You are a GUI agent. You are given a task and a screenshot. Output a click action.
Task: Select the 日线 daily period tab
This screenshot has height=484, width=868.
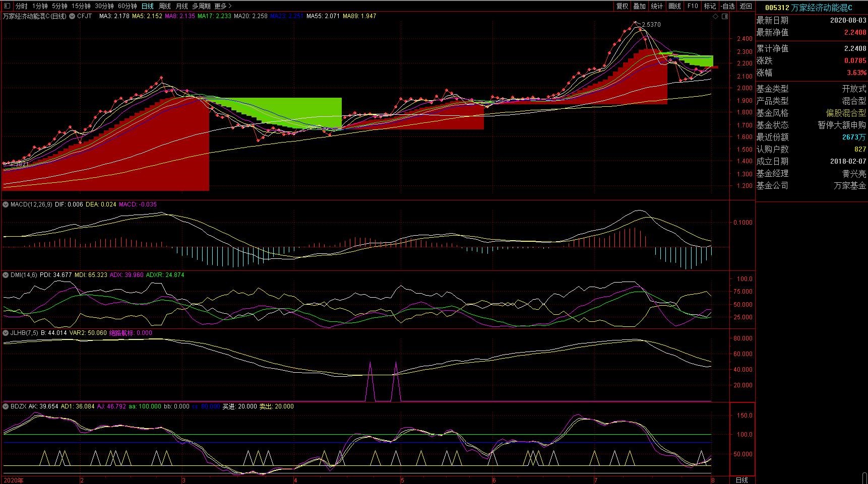148,6
